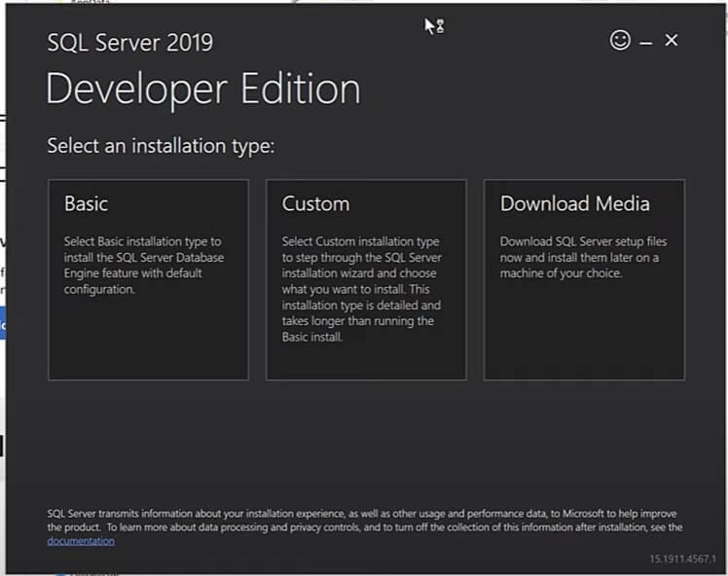This screenshot has height=576, width=728.
Task: Close the SQL Server 2019 installer
Action: click(672, 40)
